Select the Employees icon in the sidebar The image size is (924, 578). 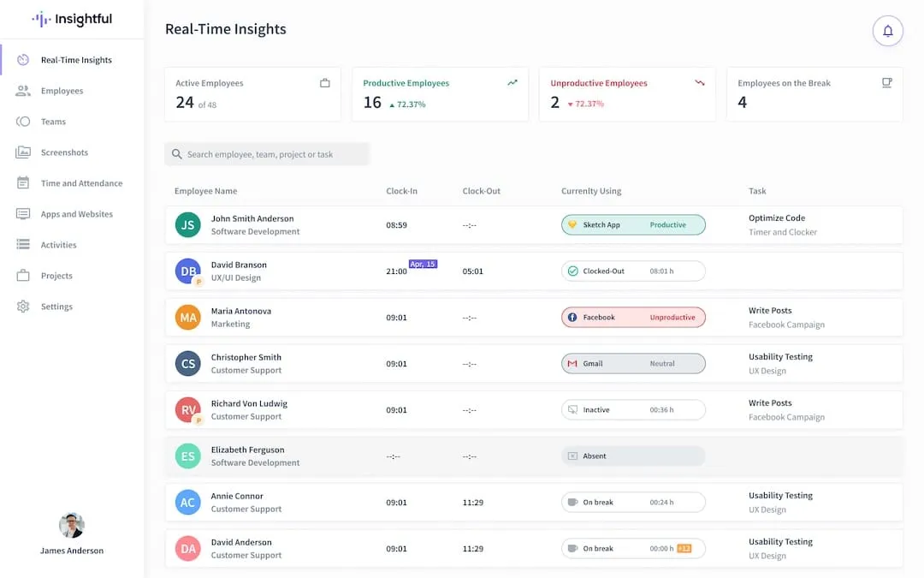click(23, 90)
